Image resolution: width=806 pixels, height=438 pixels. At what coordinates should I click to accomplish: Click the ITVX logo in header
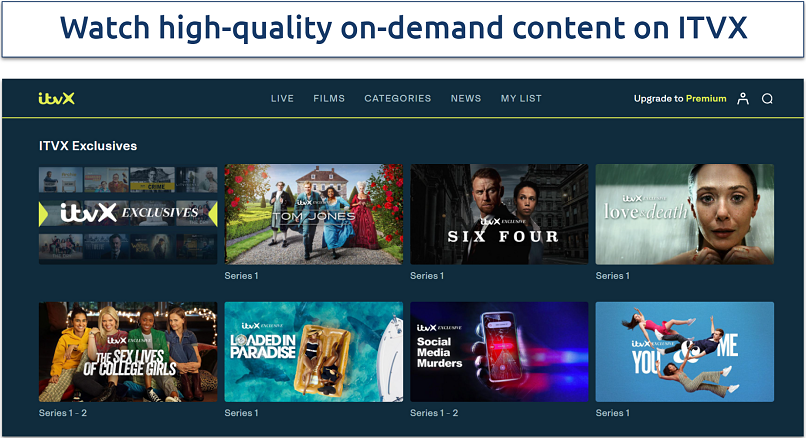(56, 98)
